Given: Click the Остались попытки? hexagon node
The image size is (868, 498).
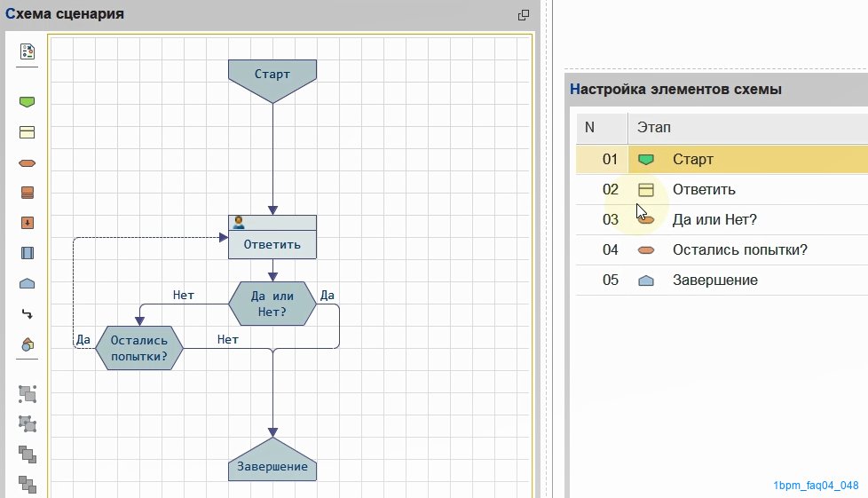Looking at the screenshot, I should [139, 348].
